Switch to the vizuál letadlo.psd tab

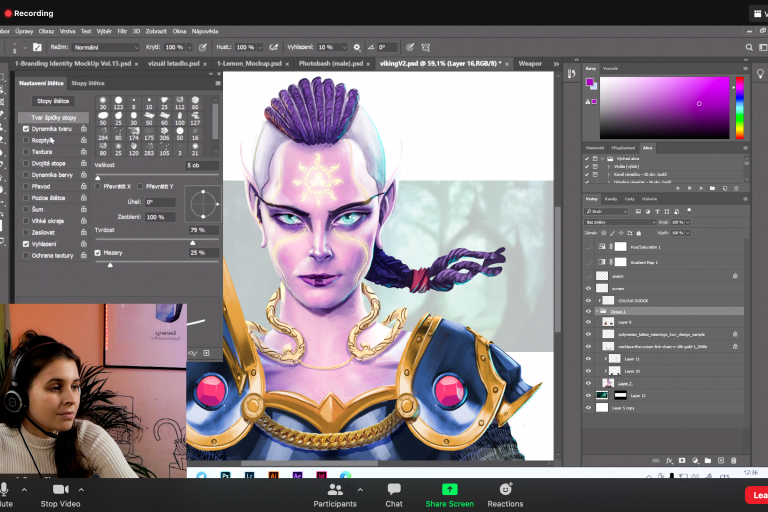click(175, 64)
